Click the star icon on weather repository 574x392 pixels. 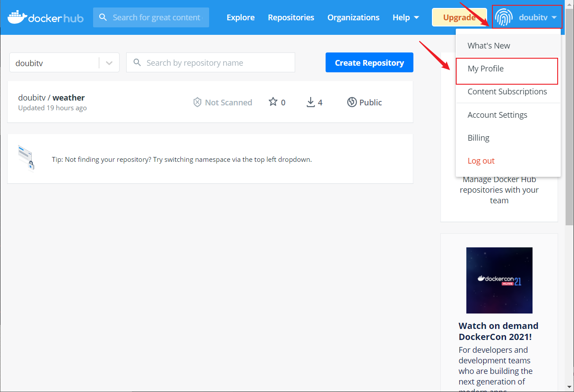(x=273, y=102)
